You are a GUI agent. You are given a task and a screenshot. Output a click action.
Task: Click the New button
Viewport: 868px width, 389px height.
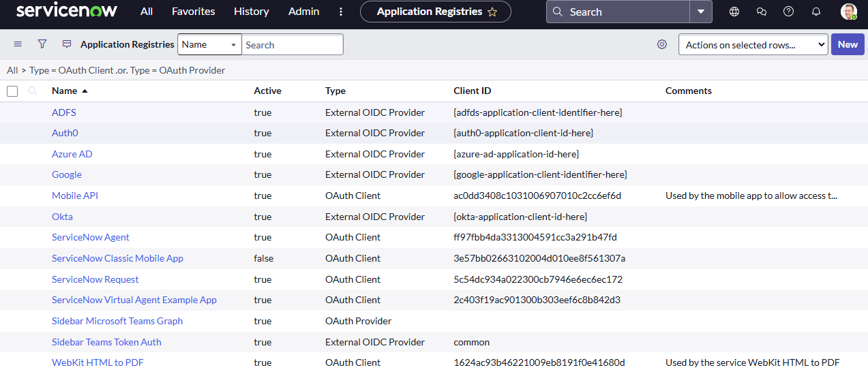click(848, 44)
